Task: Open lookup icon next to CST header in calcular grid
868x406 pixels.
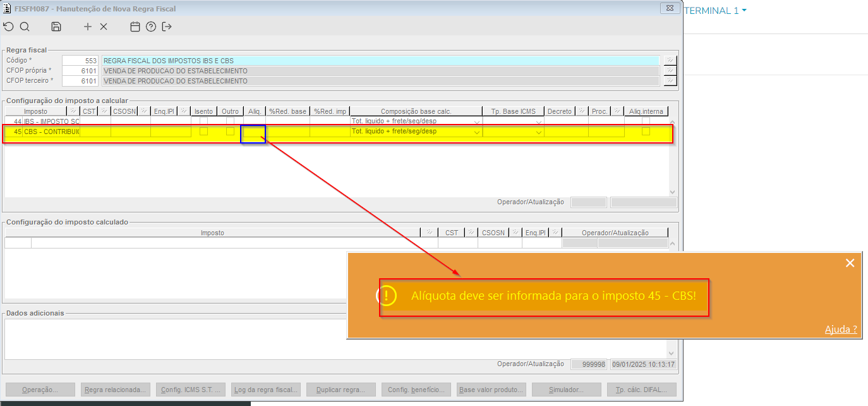Action: [104, 111]
